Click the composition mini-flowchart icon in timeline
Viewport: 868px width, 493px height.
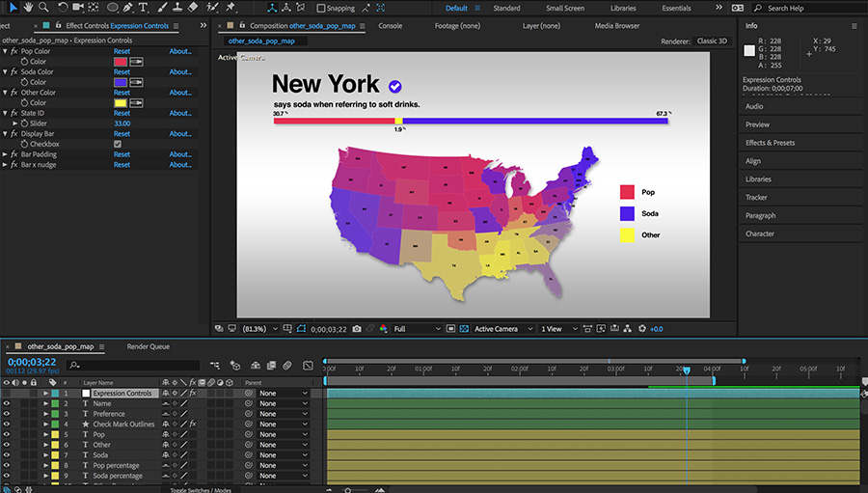point(215,365)
